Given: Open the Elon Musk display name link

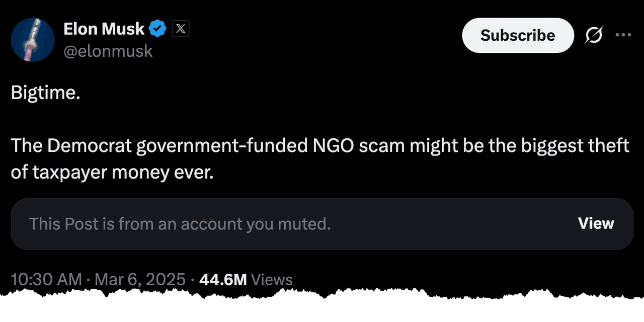Looking at the screenshot, I should (104, 29).
